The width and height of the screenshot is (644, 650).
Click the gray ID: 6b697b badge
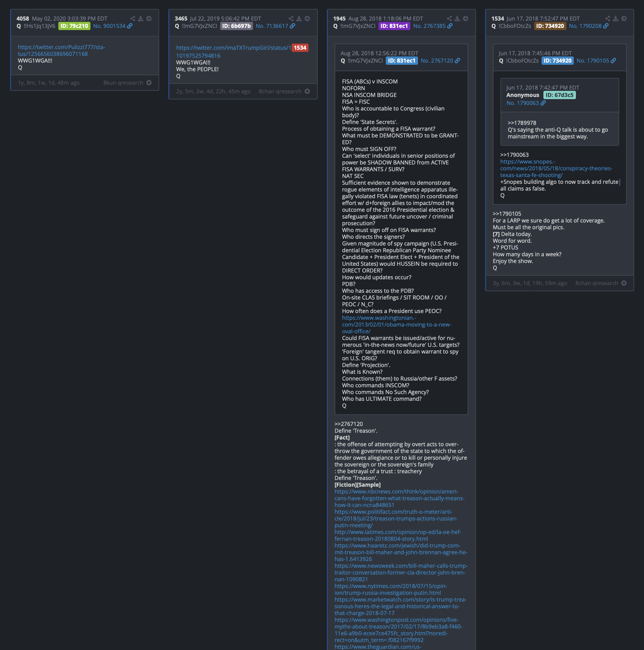coord(236,26)
